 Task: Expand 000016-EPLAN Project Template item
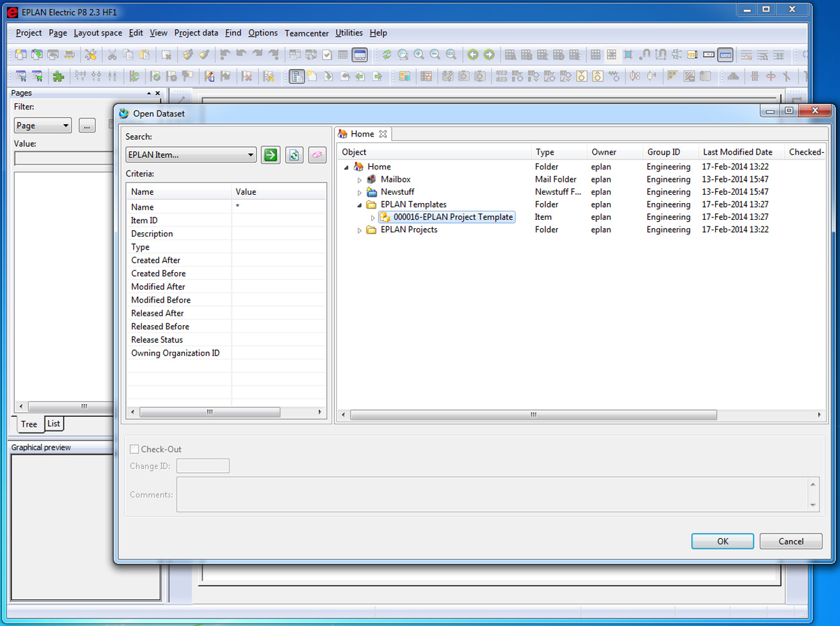click(372, 217)
